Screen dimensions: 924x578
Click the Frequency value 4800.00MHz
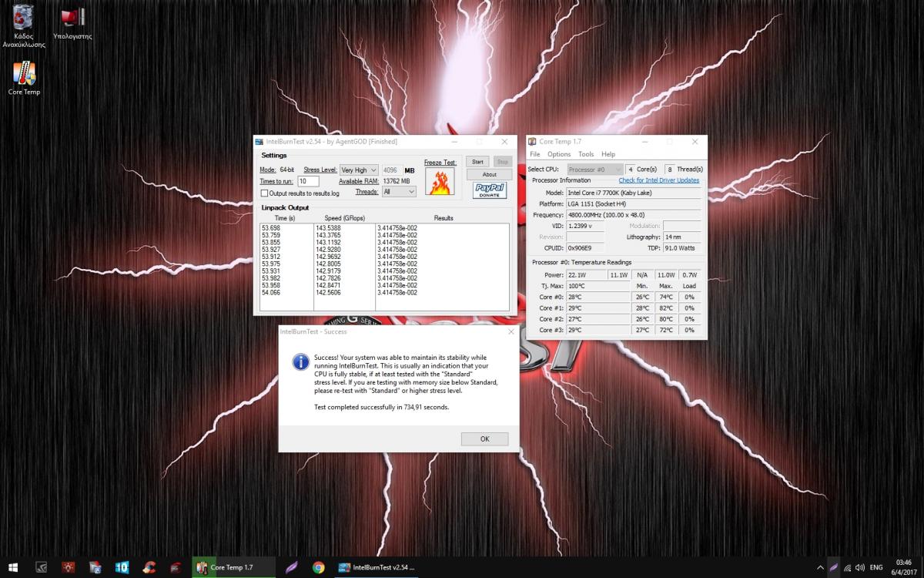click(634, 215)
